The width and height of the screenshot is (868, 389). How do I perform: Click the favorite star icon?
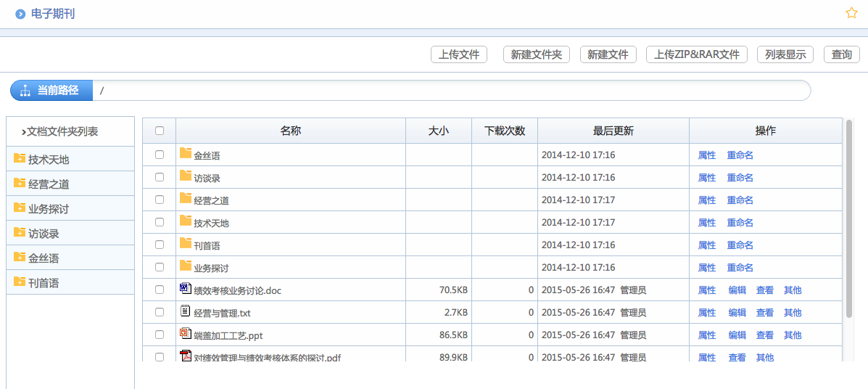851,13
